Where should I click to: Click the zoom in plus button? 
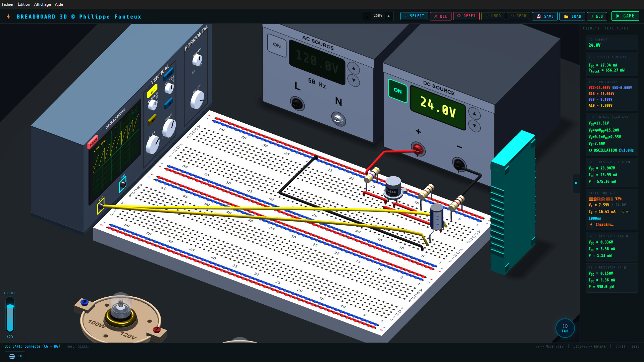click(x=389, y=16)
